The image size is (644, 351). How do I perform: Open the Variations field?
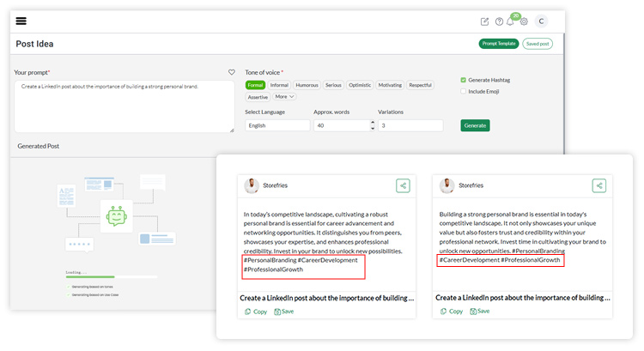(410, 125)
